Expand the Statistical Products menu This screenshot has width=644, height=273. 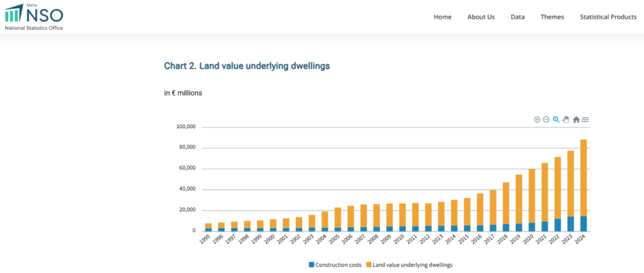coord(608,17)
